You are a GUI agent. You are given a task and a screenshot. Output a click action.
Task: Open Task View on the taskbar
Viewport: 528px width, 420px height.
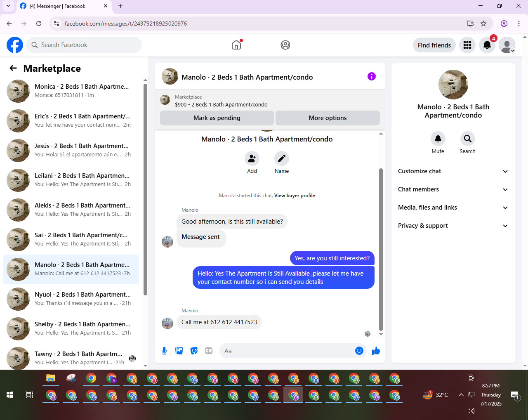coord(30,395)
